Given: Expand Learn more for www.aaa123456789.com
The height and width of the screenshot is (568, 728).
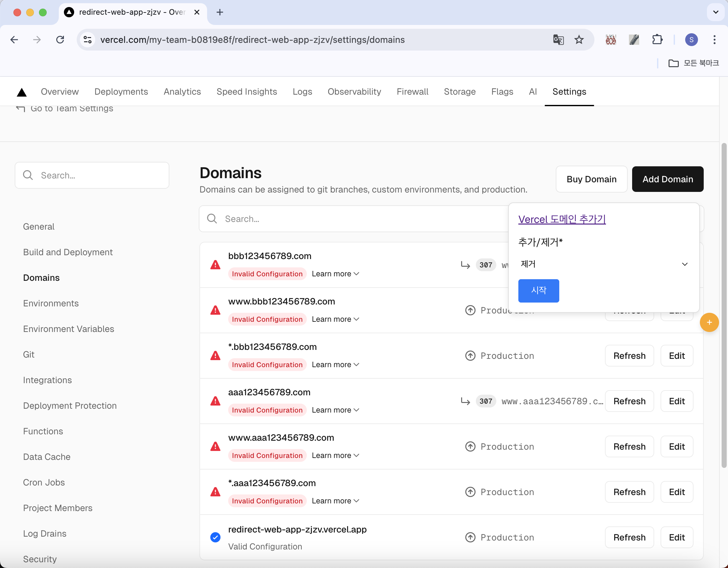Looking at the screenshot, I should coord(335,455).
